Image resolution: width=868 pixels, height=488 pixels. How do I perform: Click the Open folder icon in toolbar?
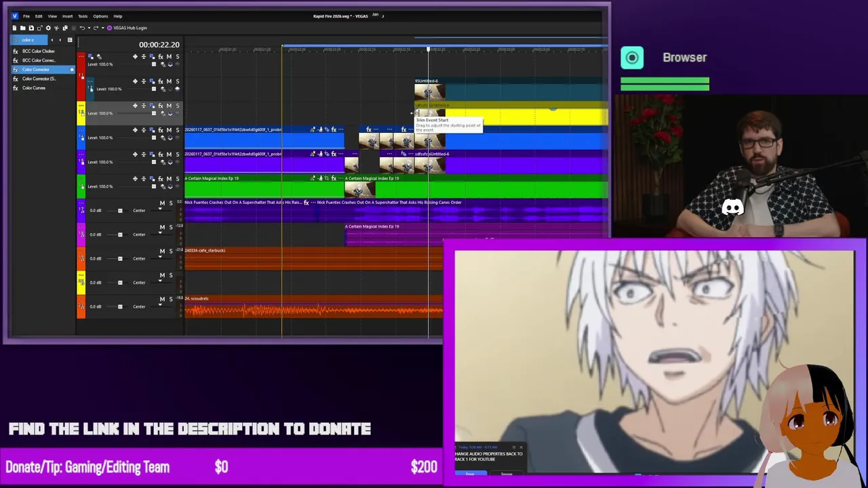pyautogui.click(x=22, y=28)
